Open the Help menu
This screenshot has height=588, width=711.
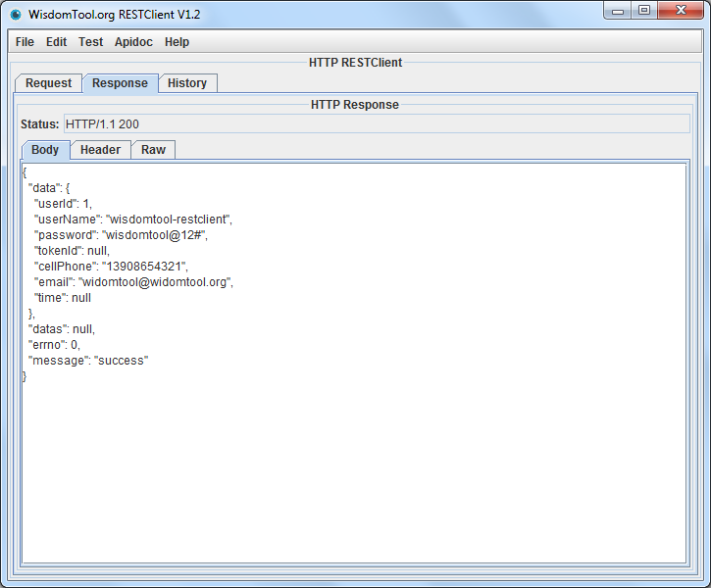click(x=177, y=42)
